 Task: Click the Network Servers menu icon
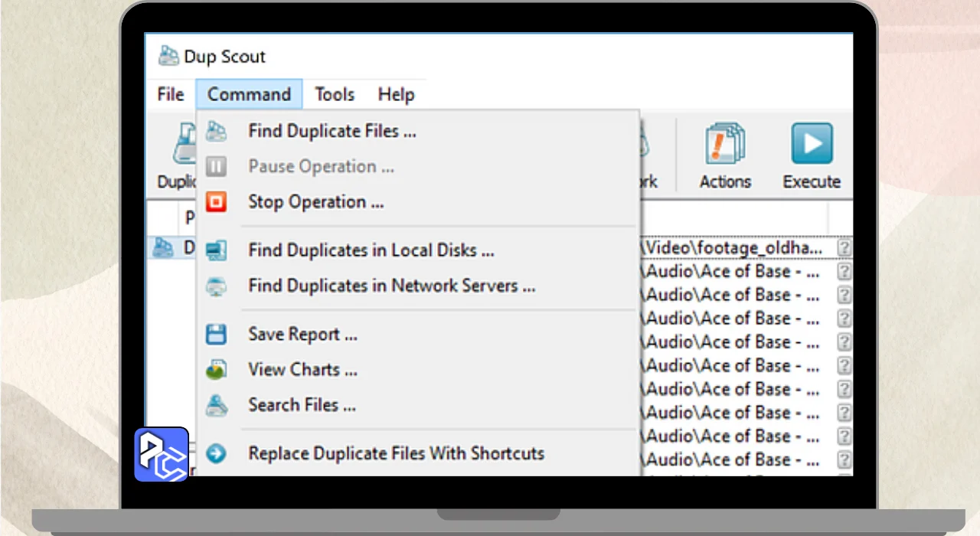(x=217, y=286)
